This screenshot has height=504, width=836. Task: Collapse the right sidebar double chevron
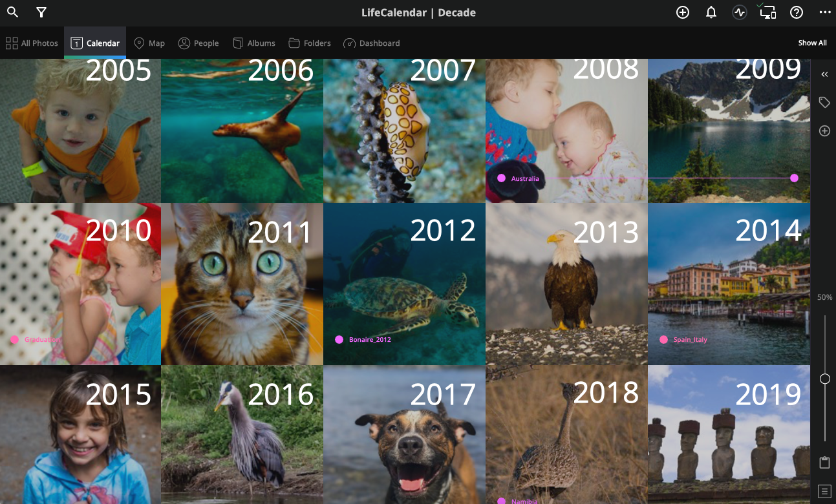pos(824,74)
